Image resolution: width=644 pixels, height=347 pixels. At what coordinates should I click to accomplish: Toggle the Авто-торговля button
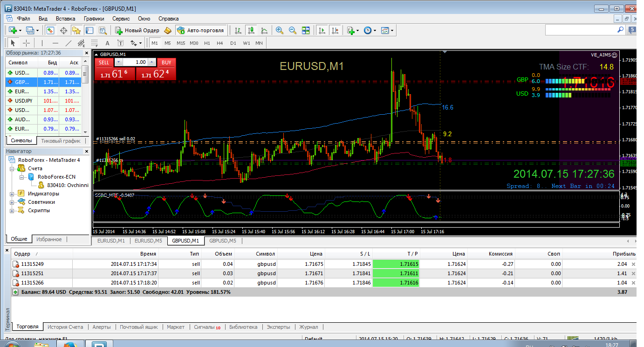pyautogui.click(x=200, y=30)
